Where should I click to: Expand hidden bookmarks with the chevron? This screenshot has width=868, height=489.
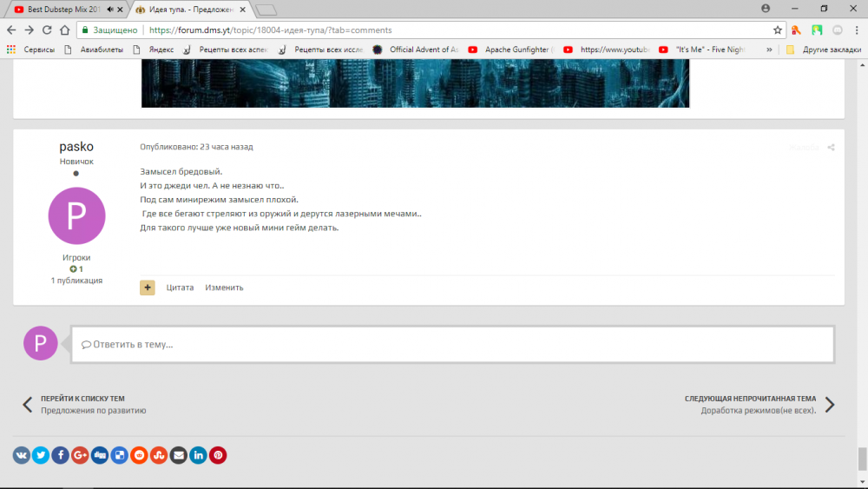click(x=769, y=50)
